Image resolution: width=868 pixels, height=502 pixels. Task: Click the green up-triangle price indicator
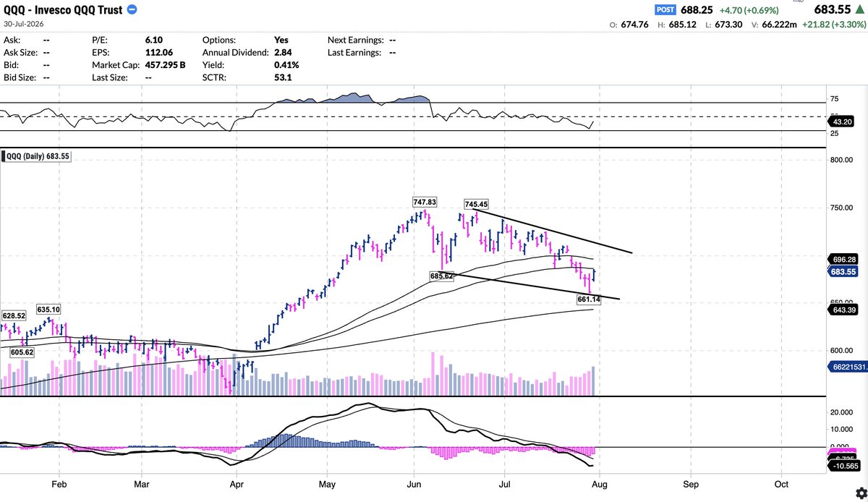coord(859,9)
